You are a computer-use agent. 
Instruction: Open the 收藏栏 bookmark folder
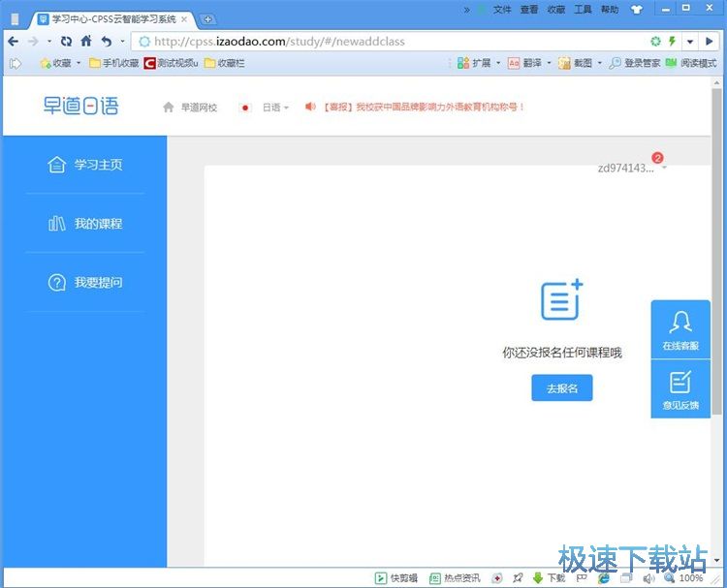point(225,63)
